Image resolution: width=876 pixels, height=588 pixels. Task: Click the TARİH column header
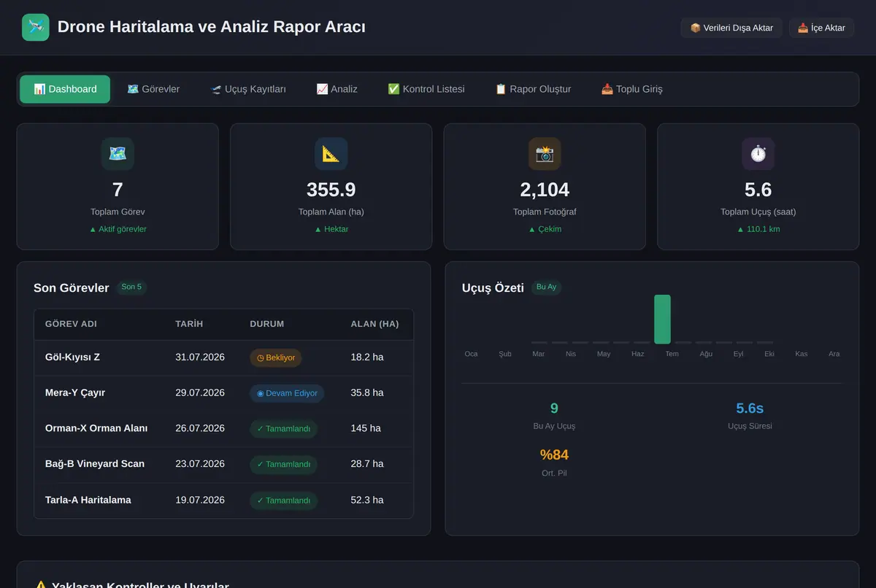click(189, 324)
